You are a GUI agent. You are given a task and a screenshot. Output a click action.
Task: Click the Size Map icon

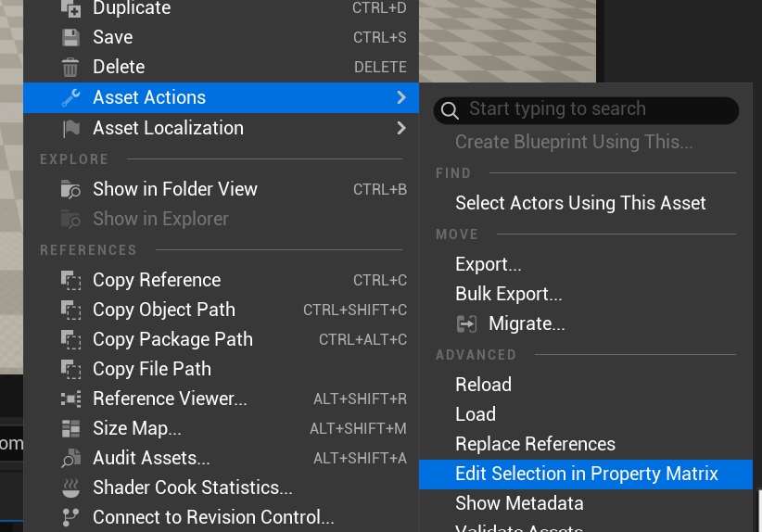(70, 429)
